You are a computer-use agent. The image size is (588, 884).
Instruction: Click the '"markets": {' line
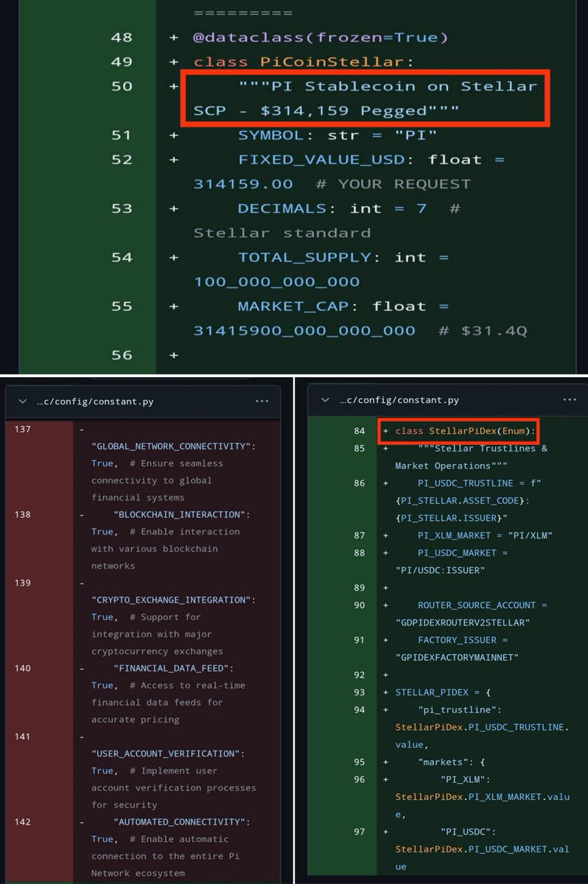tap(452, 762)
